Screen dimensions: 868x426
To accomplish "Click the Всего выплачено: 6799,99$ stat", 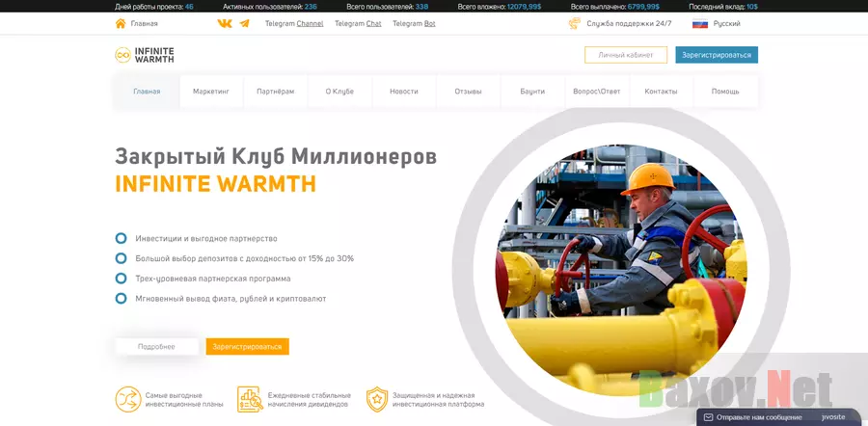I will (x=615, y=7).
